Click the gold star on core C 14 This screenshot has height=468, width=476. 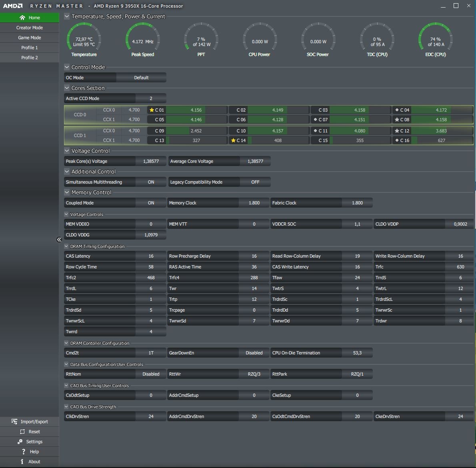(233, 140)
